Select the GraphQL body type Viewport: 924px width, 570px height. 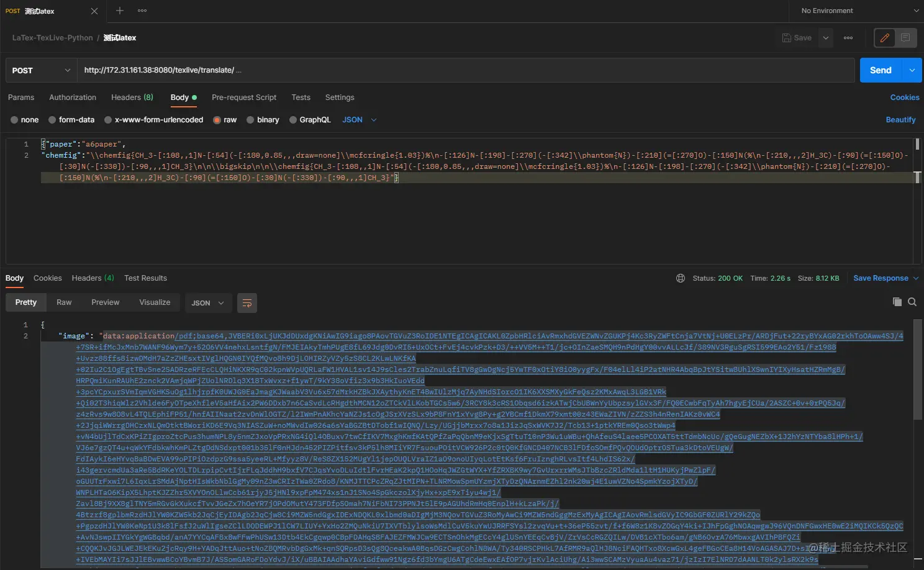310,120
